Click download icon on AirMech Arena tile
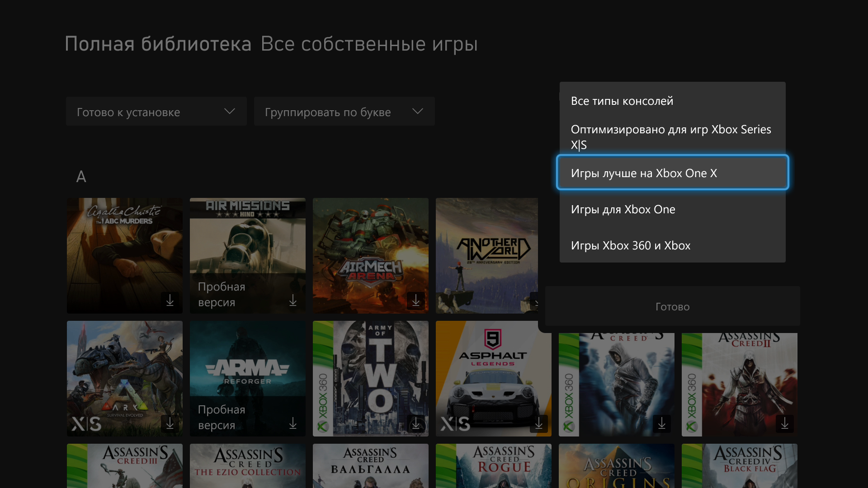Image resolution: width=868 pixels, height=488 pixels. tap(415, 300)
